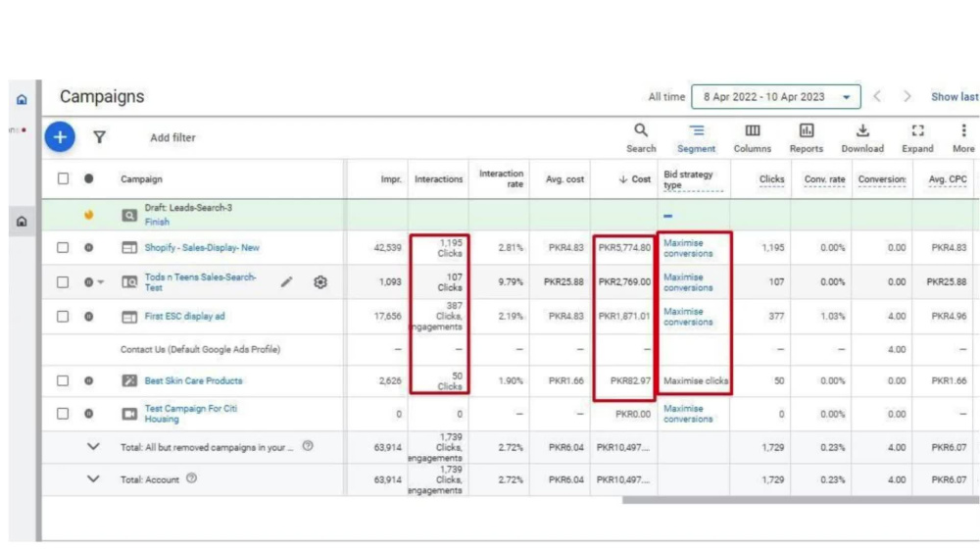Open the Tods n Teens Sales-Search-Test campaign
The width and height of the screenshot is (980, 552).
coord(200,282)
